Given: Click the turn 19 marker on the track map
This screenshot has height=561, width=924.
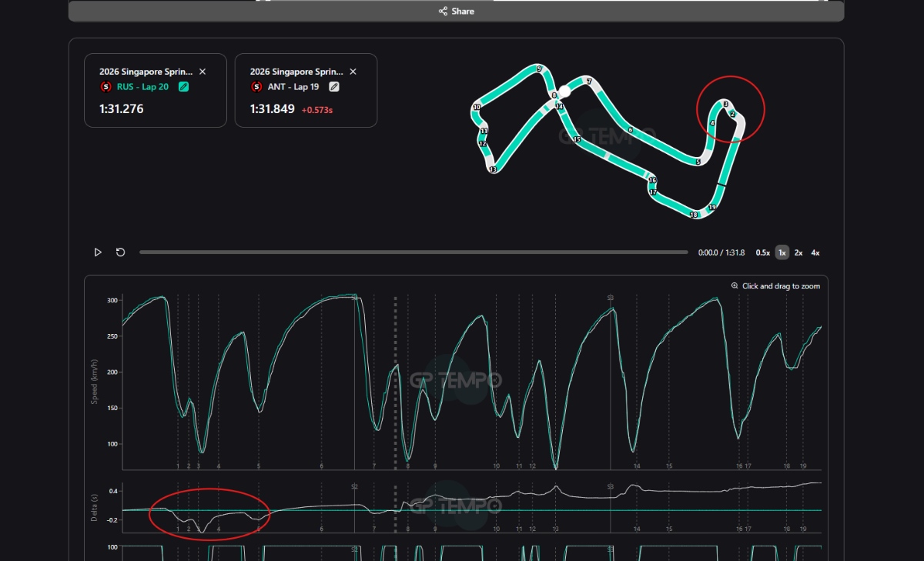Looking at the screenshot, I should [712, 208].
